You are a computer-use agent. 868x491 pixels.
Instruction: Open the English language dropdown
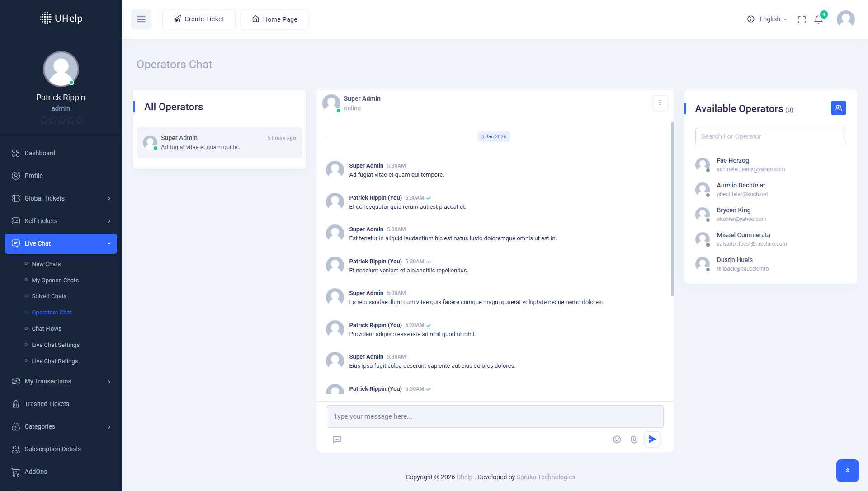[773, 19]
